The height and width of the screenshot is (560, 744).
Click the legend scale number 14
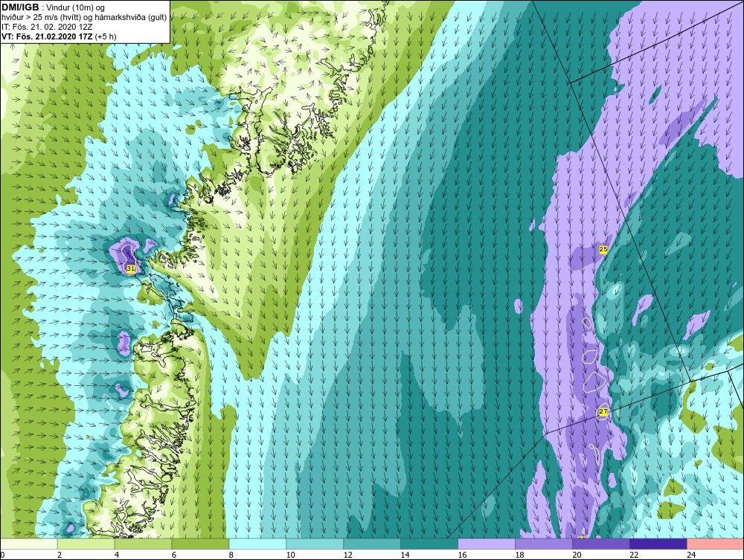pyautogui.click(x=405, y=555)
